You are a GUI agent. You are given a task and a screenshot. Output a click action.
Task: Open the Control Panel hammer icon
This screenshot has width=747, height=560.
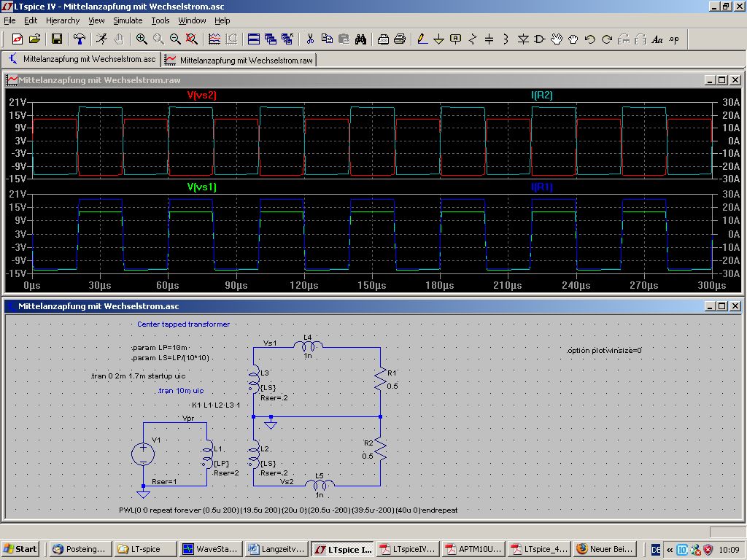(79, 39)
